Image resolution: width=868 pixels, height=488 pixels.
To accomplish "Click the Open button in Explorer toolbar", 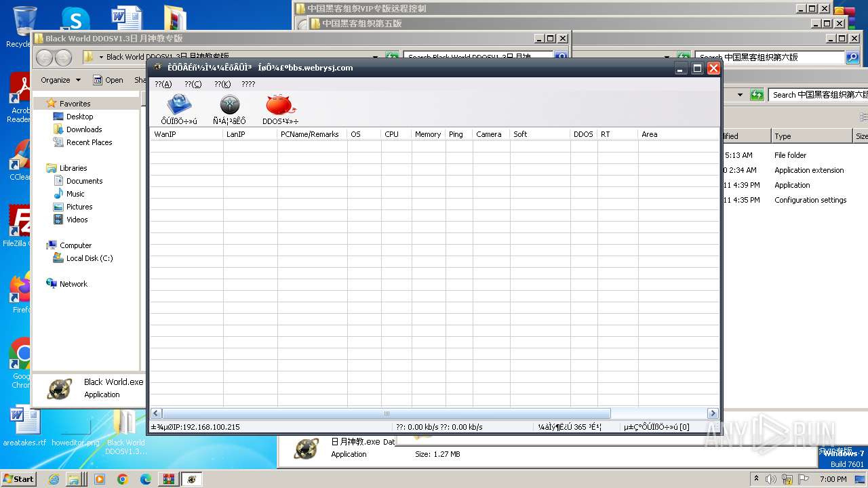I will 108,80.
